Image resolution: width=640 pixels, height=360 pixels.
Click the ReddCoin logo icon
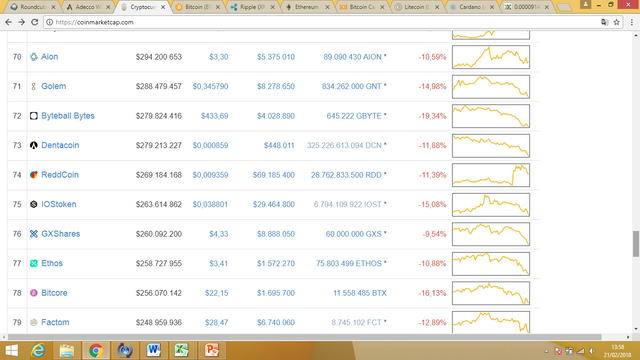(34, 175)
